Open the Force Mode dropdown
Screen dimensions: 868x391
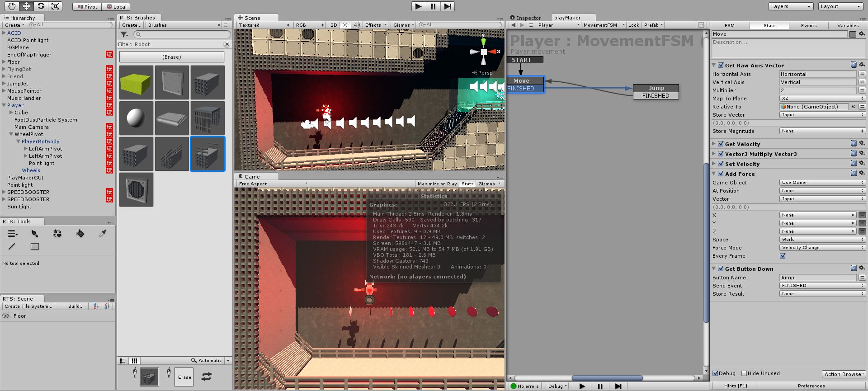(x=822, y=248)
